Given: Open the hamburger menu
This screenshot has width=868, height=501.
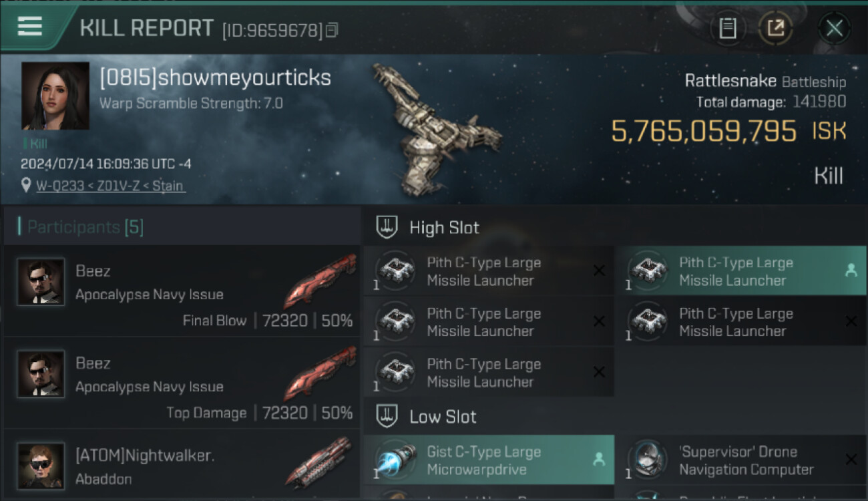Looking at the screenshot, I should pos(30,27).
